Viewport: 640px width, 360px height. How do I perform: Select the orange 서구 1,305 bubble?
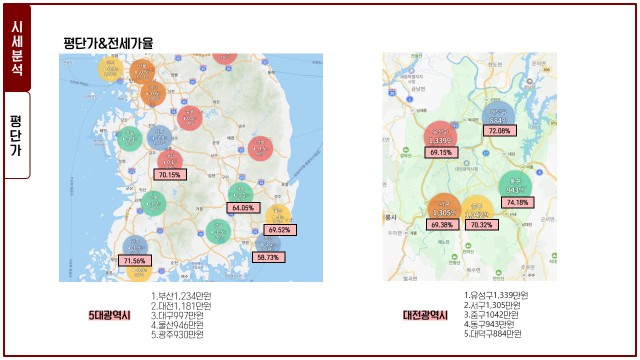click(444, 208)
